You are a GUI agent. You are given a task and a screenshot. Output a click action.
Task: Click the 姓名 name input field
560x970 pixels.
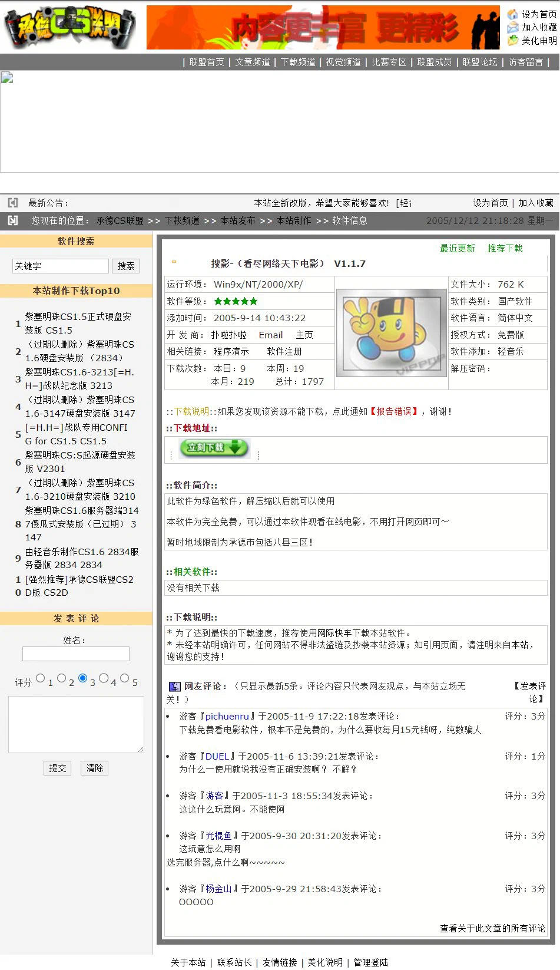click(x=76, y=654)
